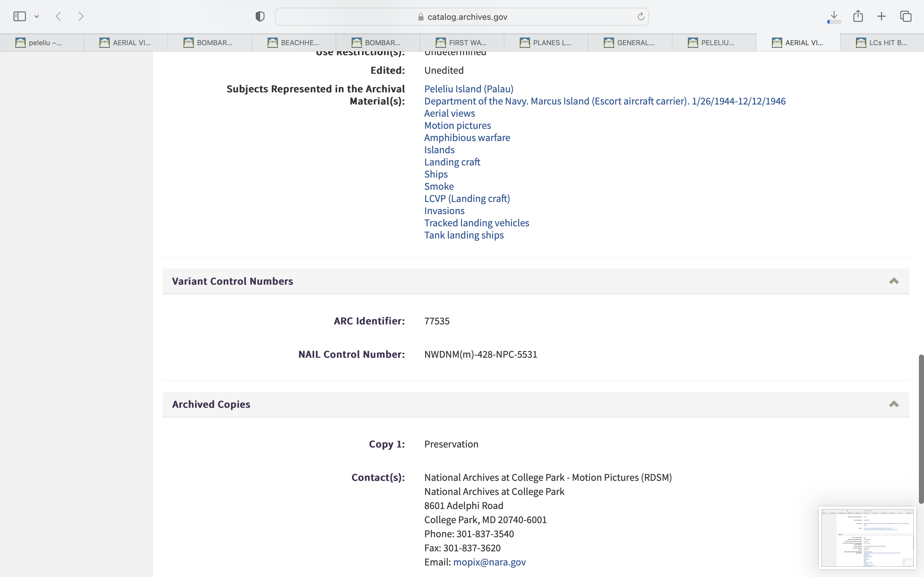Open Tracked landing vehicles subject link
This screenshot has height=577, width=924.
[x=476, y=223]
